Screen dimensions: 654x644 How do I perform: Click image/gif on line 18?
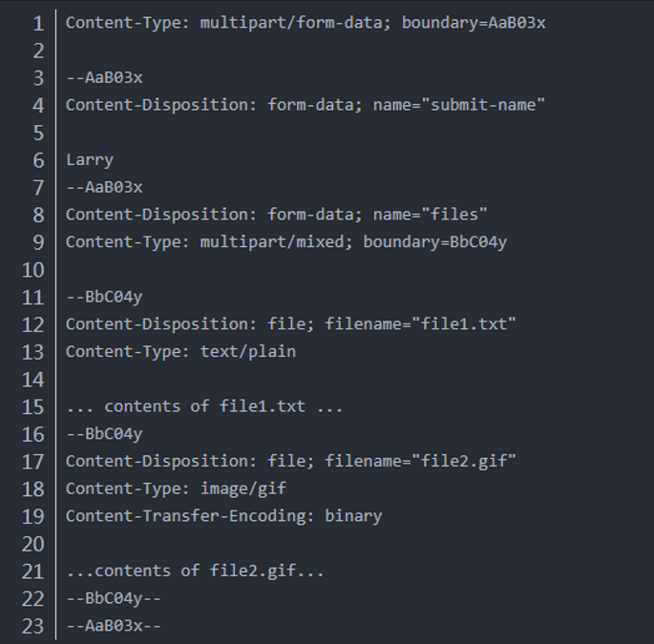[243, 488]
